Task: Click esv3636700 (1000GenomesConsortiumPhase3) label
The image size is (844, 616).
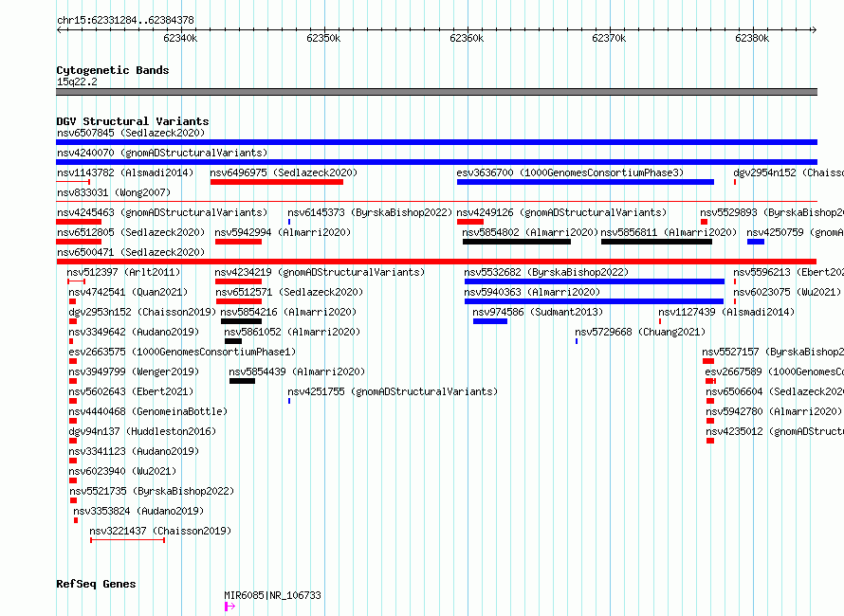Action: tap(570, 172)
